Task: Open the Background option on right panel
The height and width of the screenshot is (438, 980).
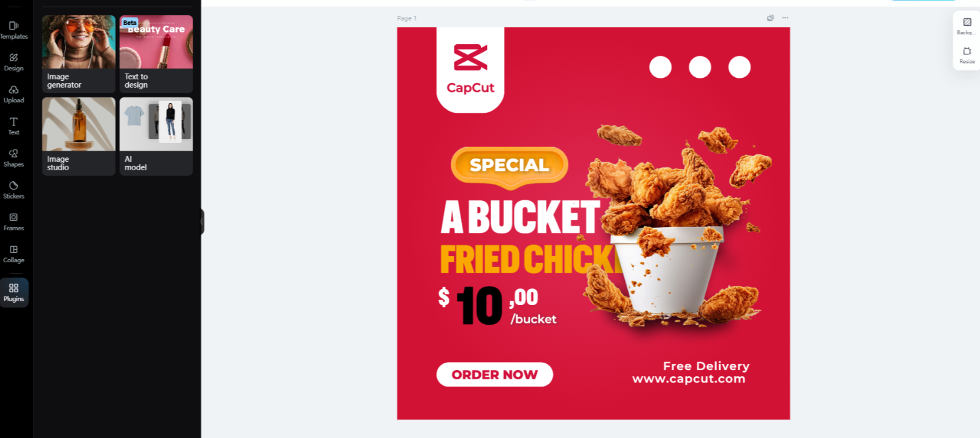Action: pos(967,26)
